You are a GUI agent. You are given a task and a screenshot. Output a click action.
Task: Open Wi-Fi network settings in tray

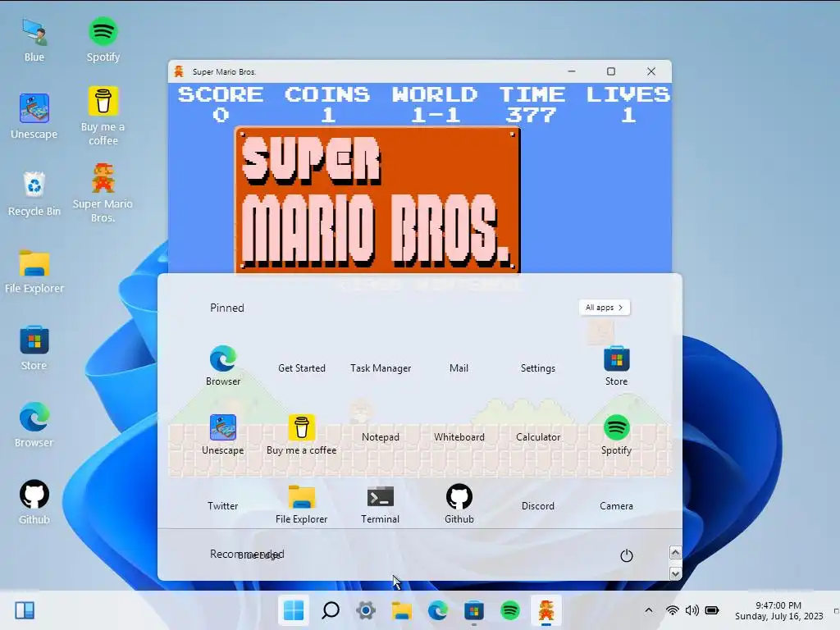click(x=672, y=610)
